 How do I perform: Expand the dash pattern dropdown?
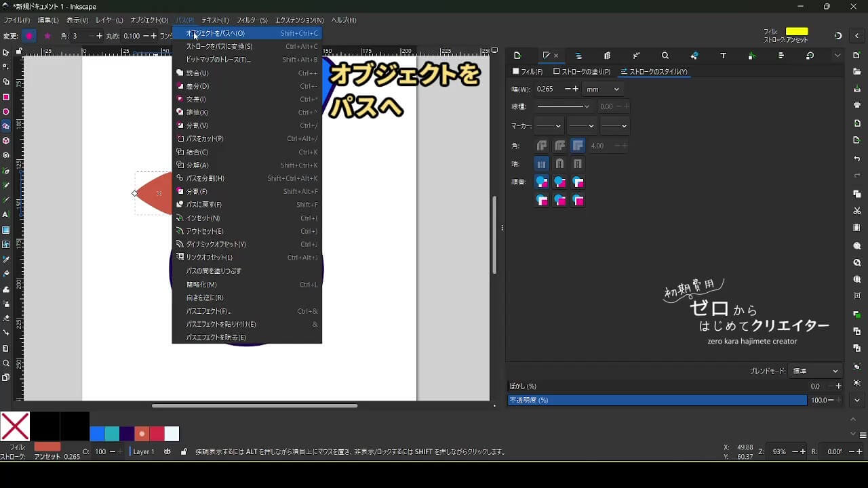563,106
